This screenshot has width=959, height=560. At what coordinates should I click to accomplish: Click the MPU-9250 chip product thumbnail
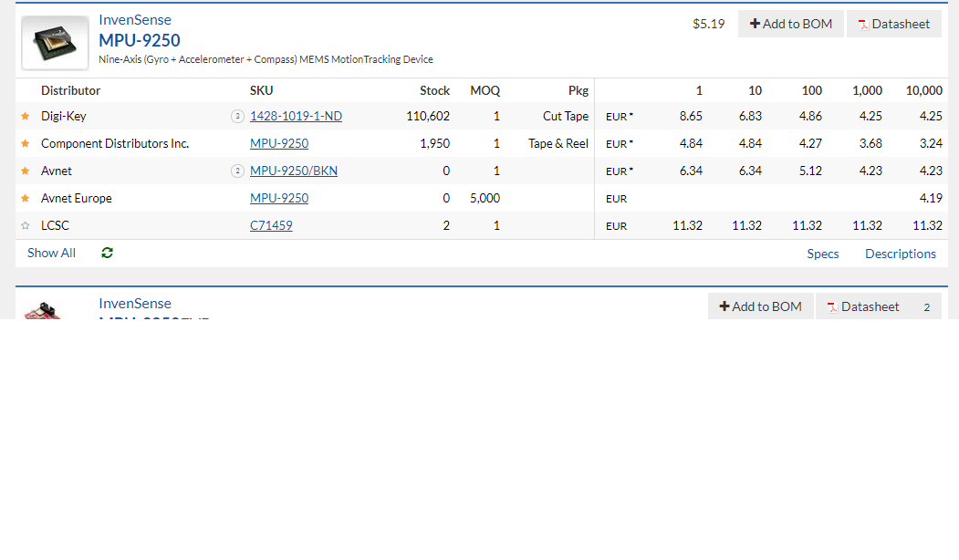[x=55, y=43]
